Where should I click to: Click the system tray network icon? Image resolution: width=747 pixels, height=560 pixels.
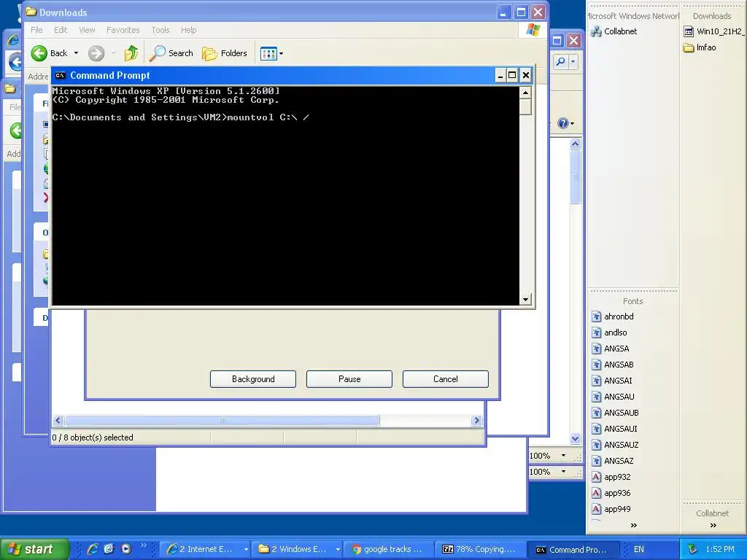(x=693, y=549)
